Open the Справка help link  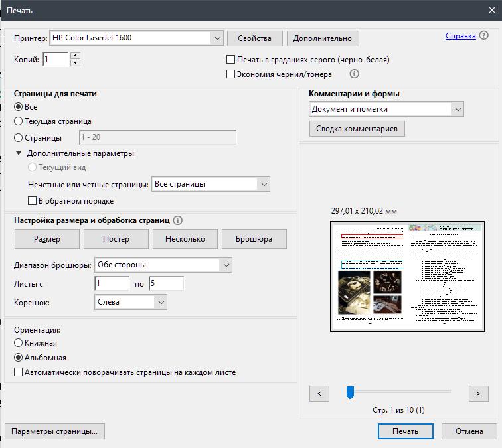point(460,36)
